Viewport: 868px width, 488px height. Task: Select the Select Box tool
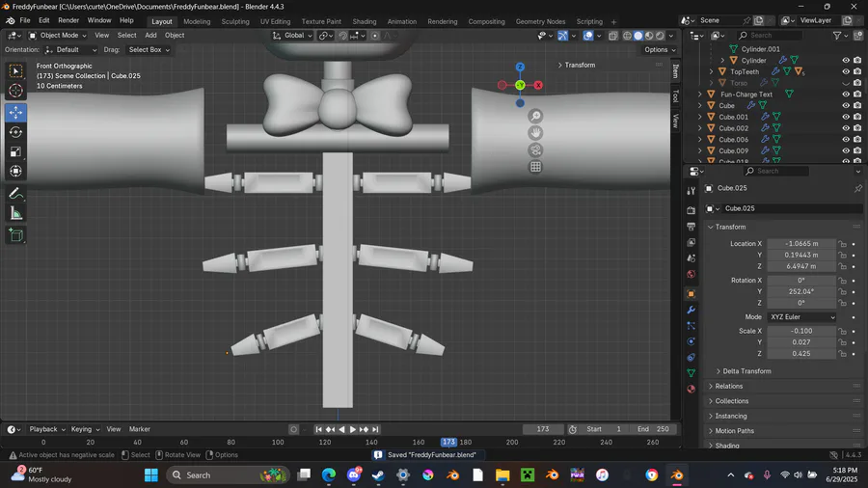15,70
